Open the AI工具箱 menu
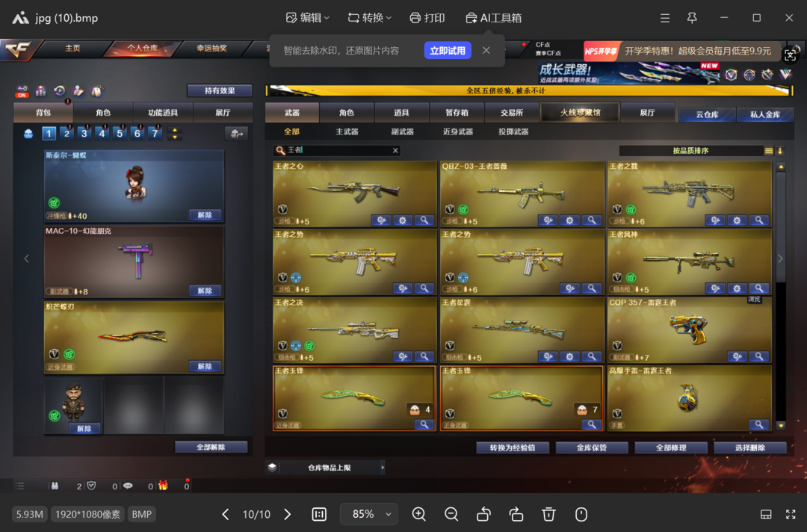The image size is (807, 532). 493,18
